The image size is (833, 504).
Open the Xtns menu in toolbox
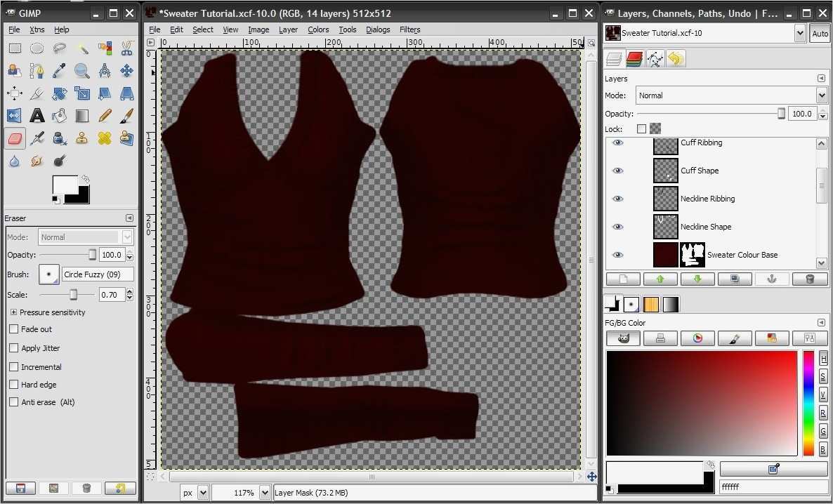[x=37, y=29]
